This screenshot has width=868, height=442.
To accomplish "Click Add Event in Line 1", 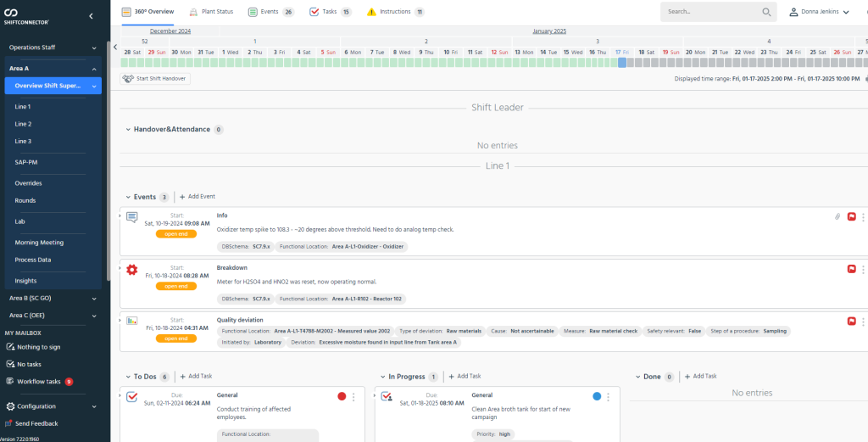I will click(x=198, y=197).
